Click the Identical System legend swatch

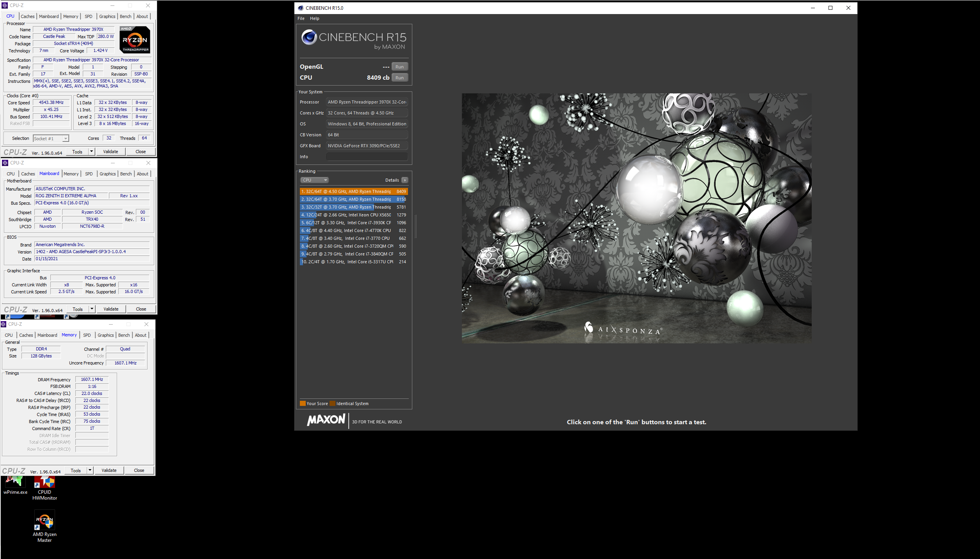[332, 404]
